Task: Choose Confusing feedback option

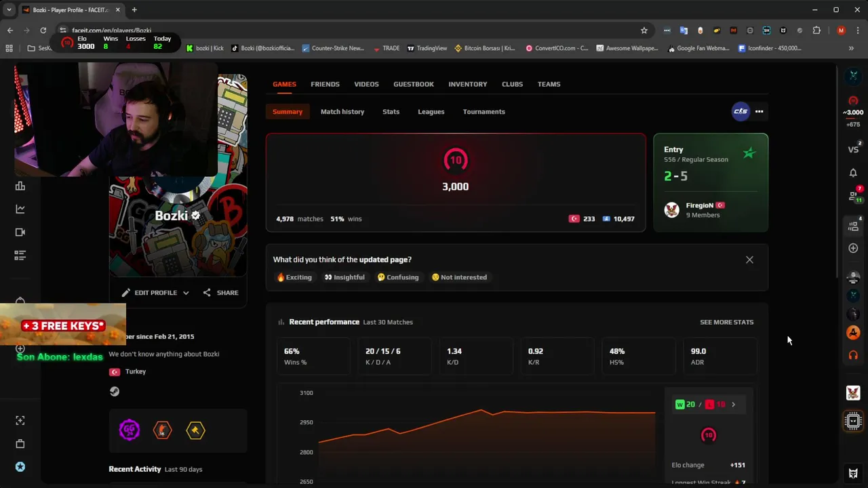Action: (398, 277)
